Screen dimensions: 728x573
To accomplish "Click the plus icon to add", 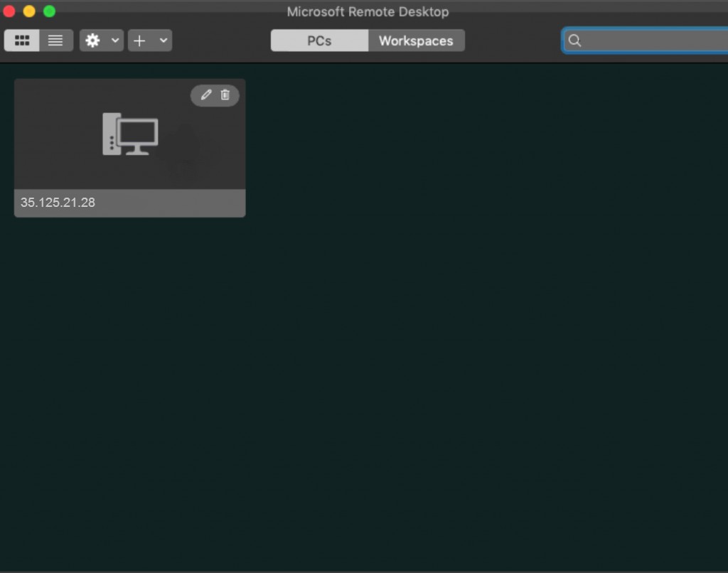I will pyautogui.click(x=139, y=41).
